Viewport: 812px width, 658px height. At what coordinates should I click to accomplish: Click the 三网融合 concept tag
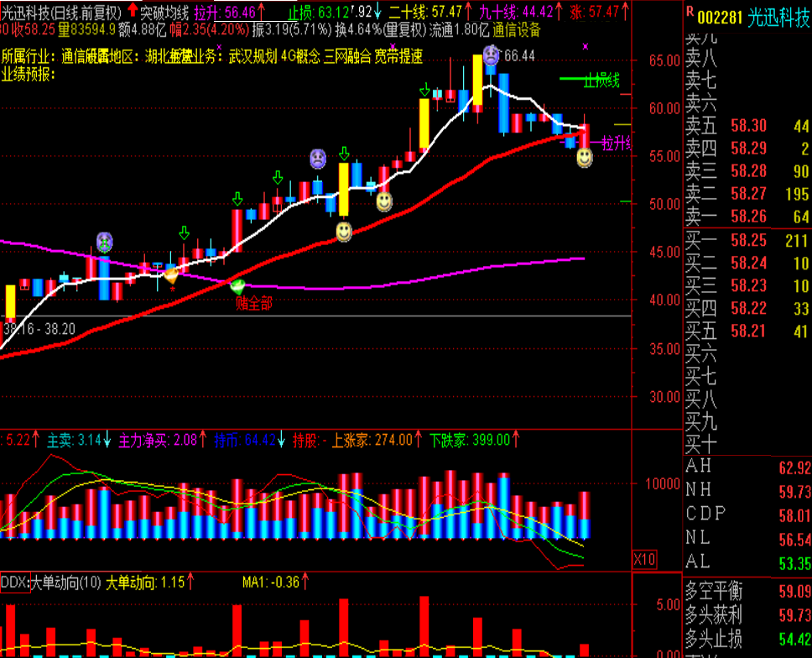point(347,56)
